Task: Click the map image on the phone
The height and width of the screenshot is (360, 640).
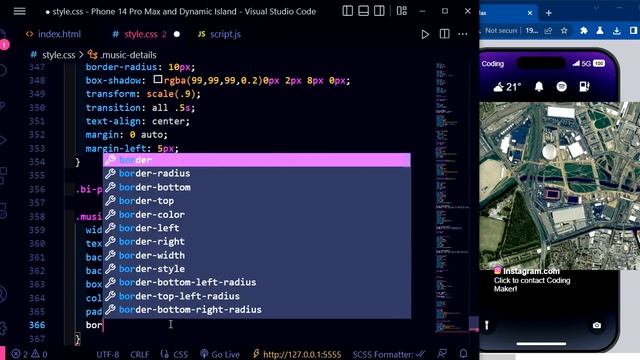Action: 560,186
